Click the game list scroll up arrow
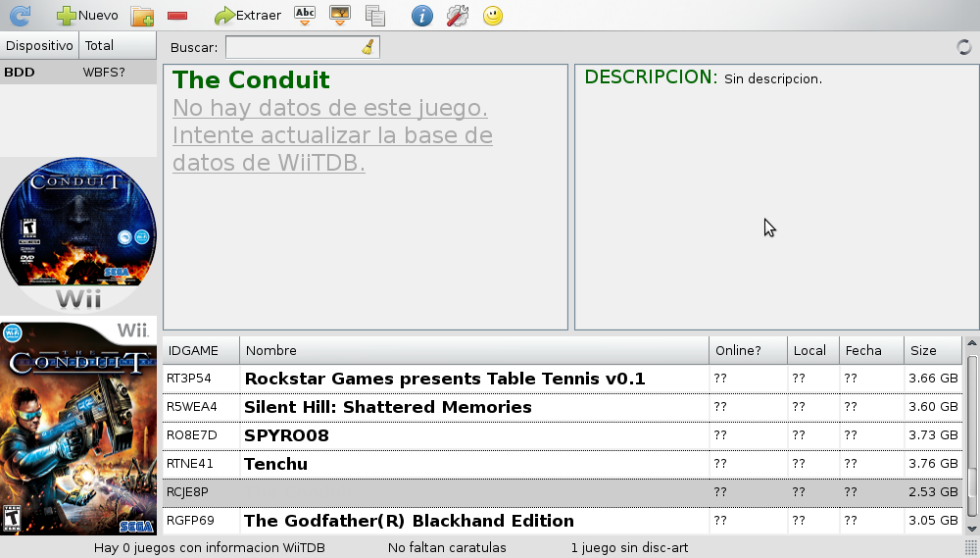This screenshot has height=558, width=980. (972, 343)
